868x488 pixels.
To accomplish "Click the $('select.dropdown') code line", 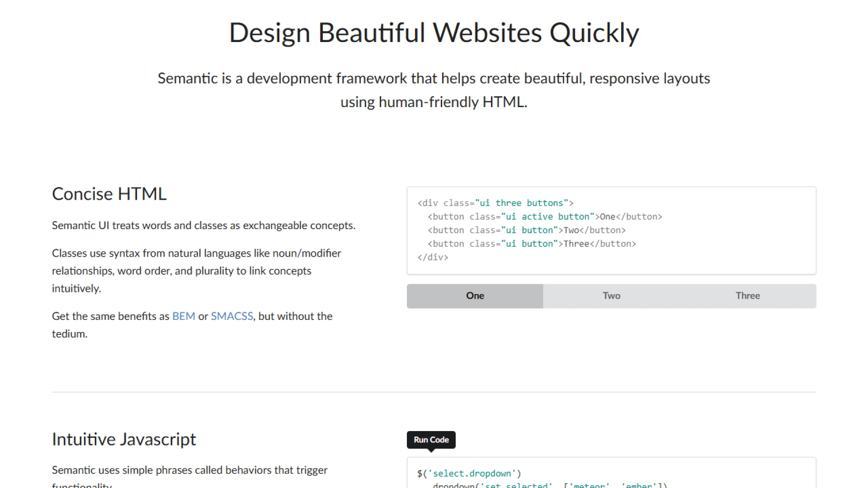I will [469, 474].
